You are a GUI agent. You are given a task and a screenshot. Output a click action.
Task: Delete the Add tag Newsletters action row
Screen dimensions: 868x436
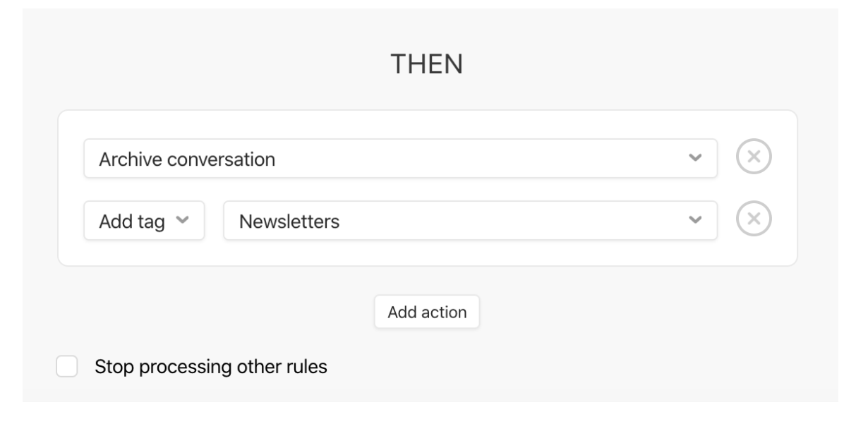tap(754, 220)
